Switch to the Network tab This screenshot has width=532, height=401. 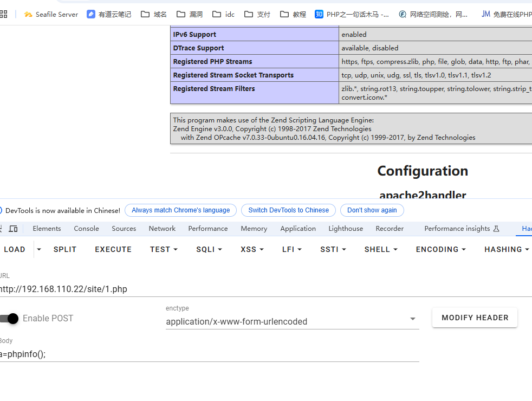(x=162, y=229)
